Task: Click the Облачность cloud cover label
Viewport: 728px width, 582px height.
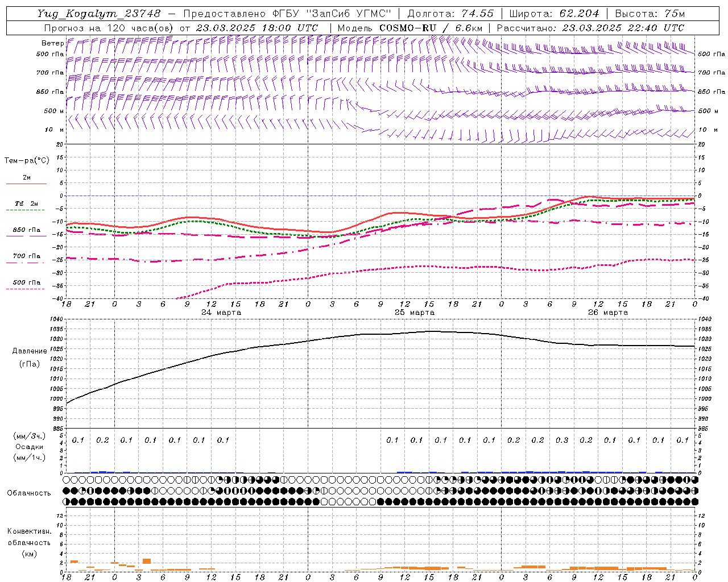Action: pos(29,493)
